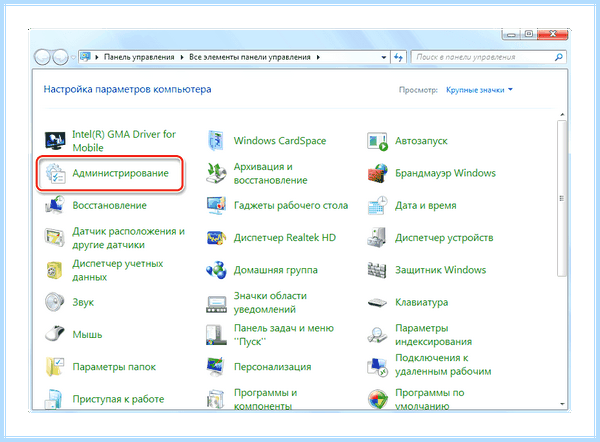Click the search magnifier icon
Viewport: 600px width, 442px height.
coord(559,57)
